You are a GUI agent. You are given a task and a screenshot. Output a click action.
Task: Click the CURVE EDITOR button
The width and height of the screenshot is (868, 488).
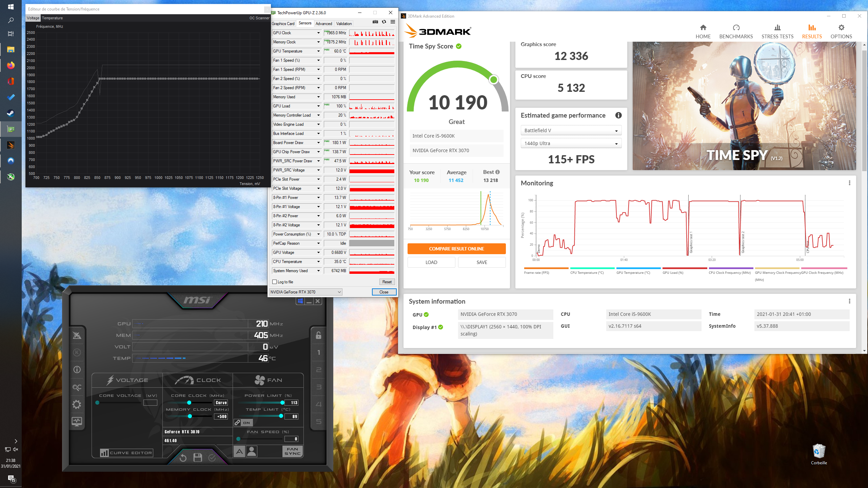(126, 453)
